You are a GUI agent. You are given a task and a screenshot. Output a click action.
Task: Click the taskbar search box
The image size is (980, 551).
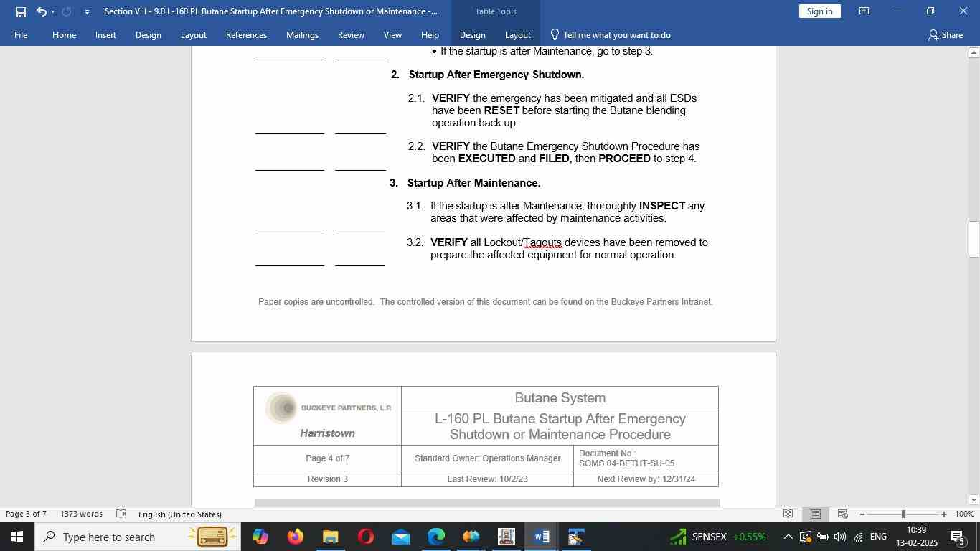[x=137, y=537]
